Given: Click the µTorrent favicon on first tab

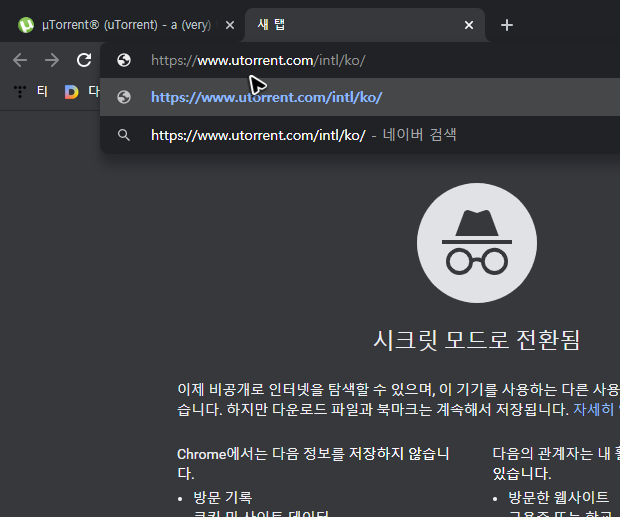Looking at the screenshot, I should [x=26, y=25].
